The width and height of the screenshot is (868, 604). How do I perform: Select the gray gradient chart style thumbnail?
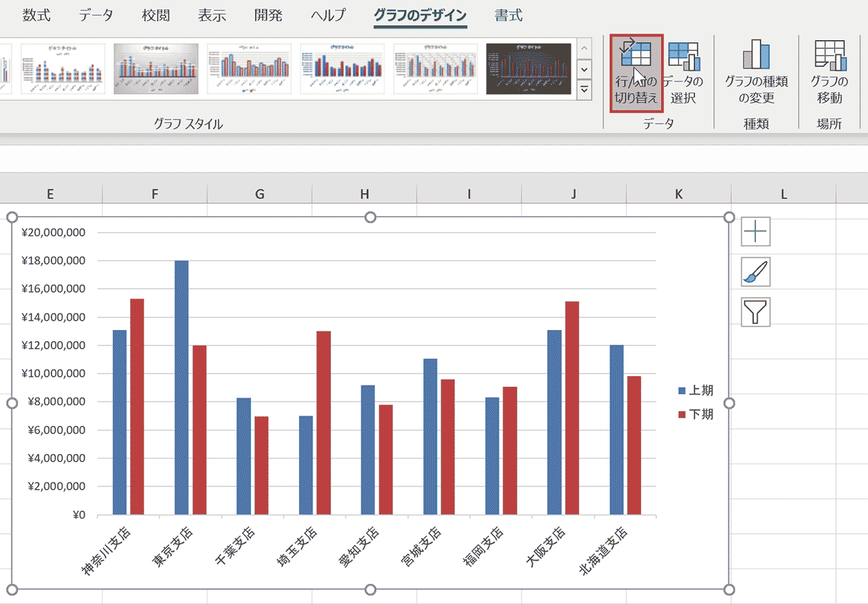point(156,69)
